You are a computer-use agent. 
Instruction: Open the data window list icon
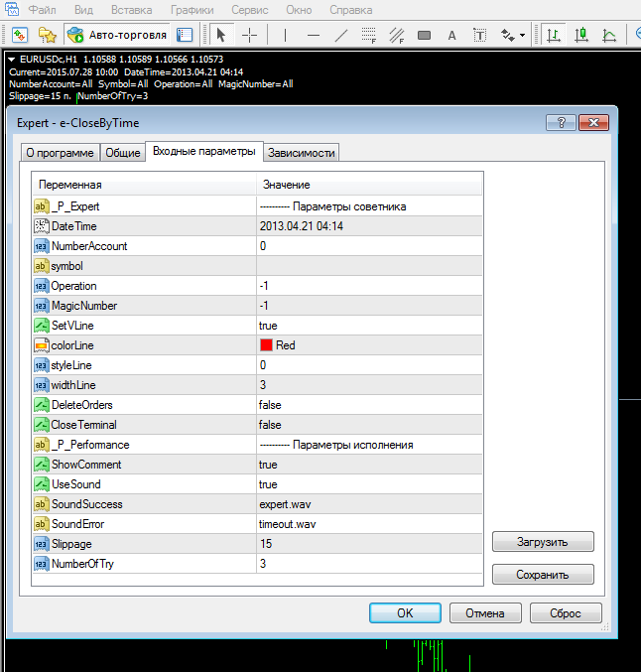point(185,35)
